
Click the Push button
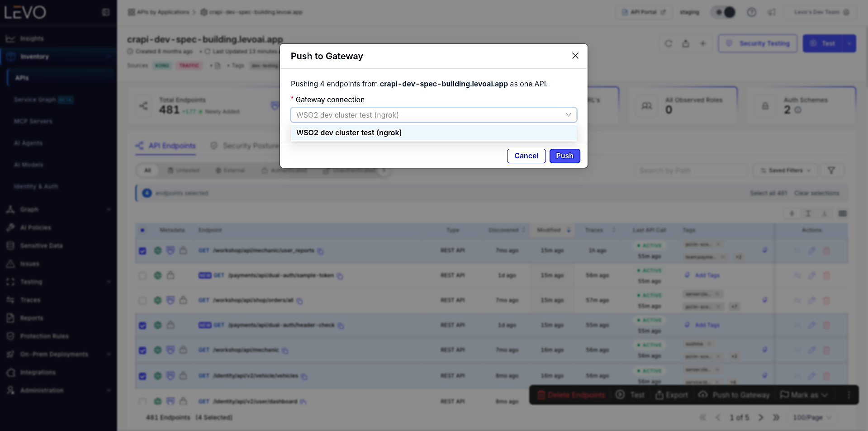tap(564, 156)
